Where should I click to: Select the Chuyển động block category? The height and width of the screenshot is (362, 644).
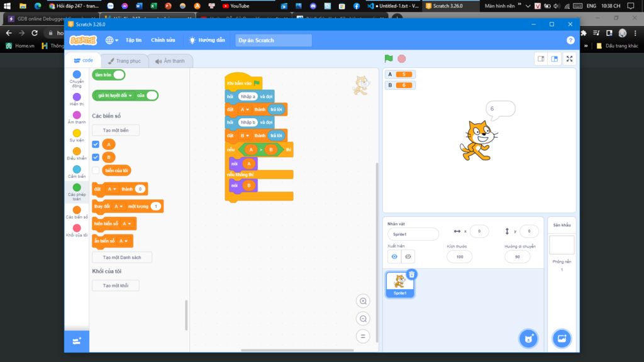[x=76, y=75]
